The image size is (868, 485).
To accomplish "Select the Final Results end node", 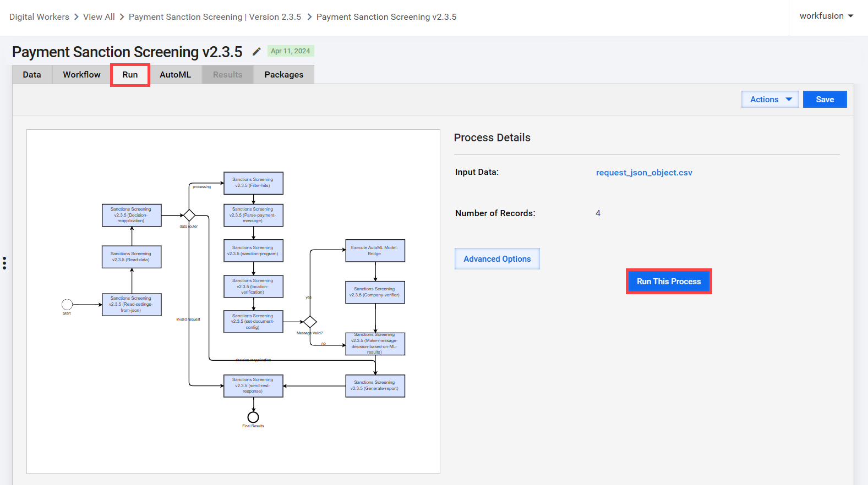I will (253, 417).
